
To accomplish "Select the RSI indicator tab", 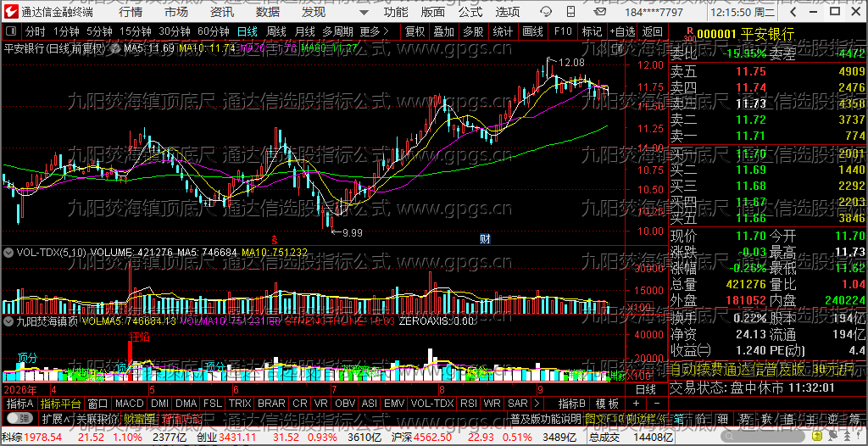I will click(x=469, y=404).
